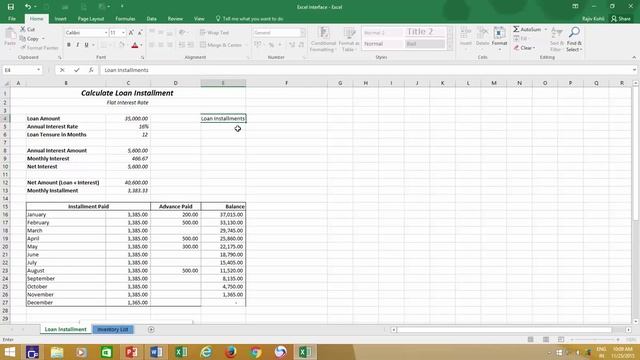Viewport: 640px width, 360px height.
Task: Switch to the Inventory List sheet
Action: coord(113,329)
